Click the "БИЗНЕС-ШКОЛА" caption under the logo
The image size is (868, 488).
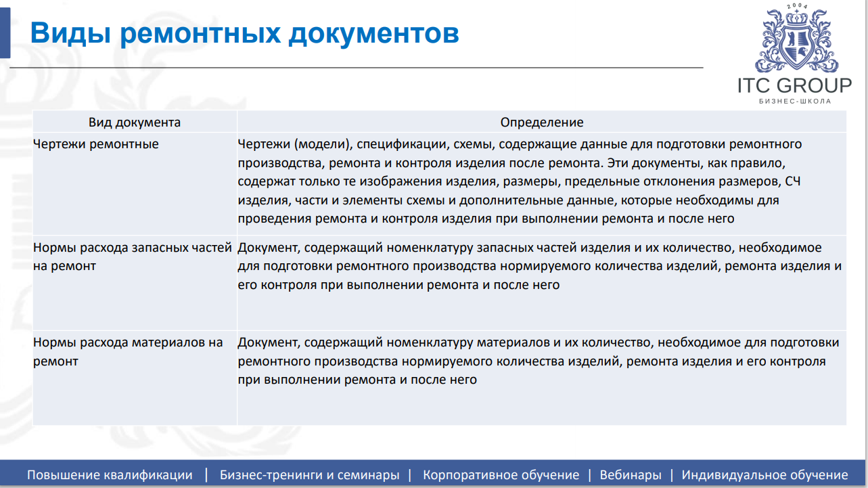pos(795,102)
